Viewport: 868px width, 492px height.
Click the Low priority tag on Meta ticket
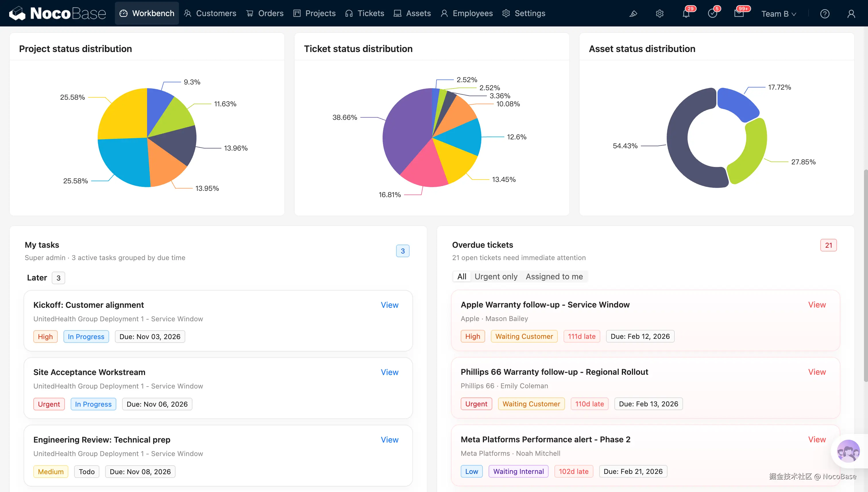click(x=472, y=471)
